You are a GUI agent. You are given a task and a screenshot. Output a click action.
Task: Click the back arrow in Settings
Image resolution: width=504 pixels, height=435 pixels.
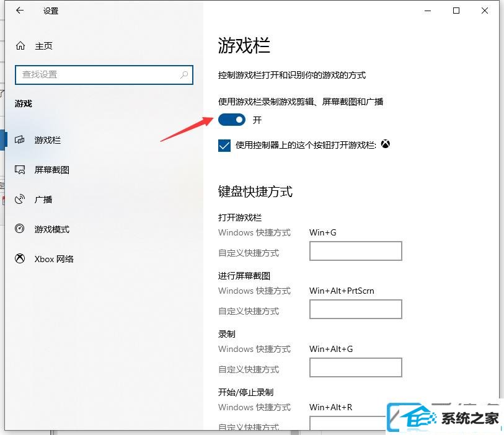20,11
